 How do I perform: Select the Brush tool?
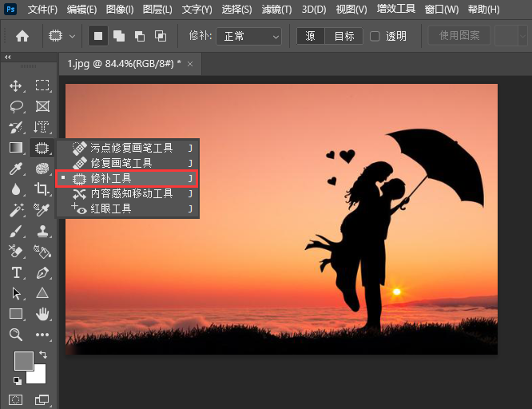point(16,231)
